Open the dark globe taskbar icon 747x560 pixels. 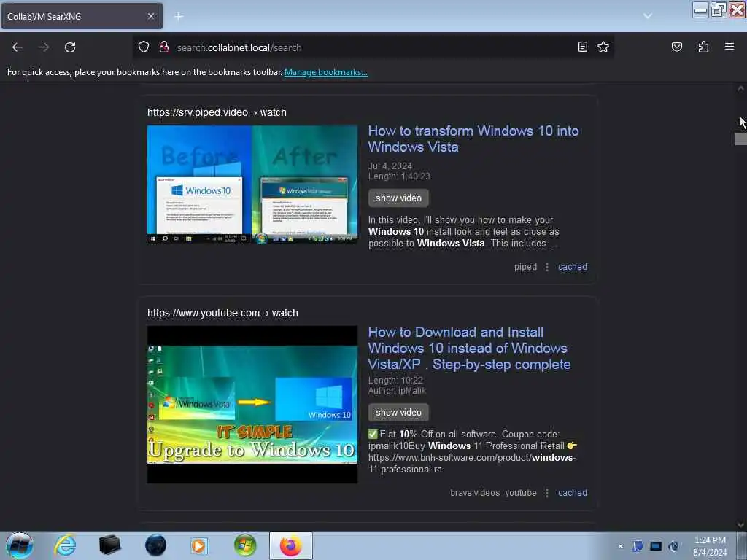155,545
